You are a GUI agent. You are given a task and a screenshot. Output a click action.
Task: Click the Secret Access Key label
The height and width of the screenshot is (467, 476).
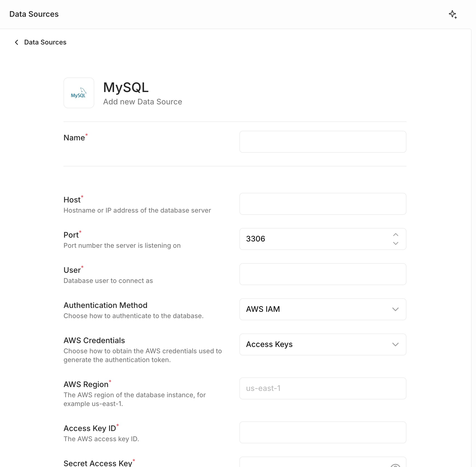tap(98, 463)
